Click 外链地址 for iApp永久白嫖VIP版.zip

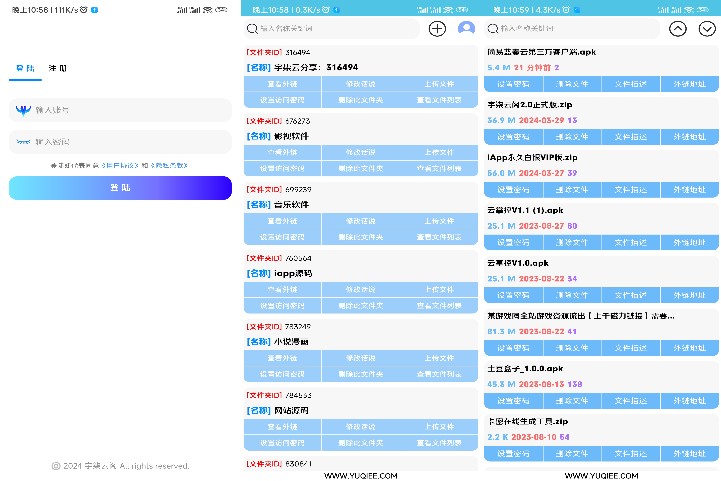[x=690, y=188]
